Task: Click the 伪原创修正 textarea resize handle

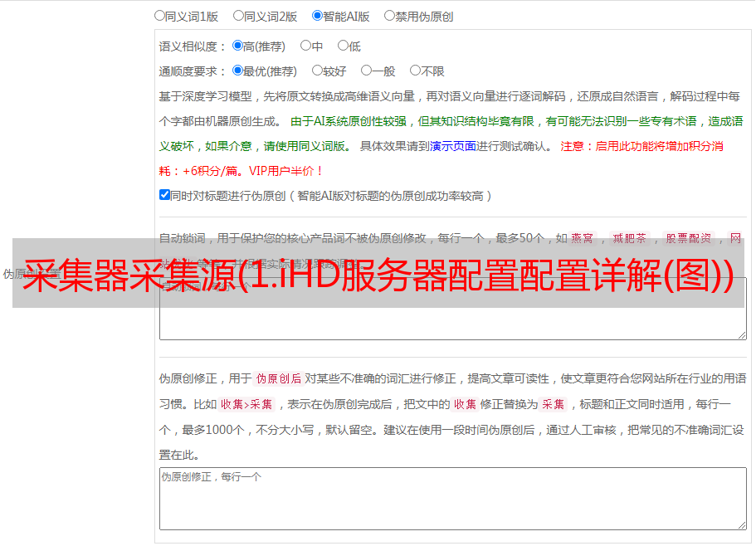Action: [742, 524]
